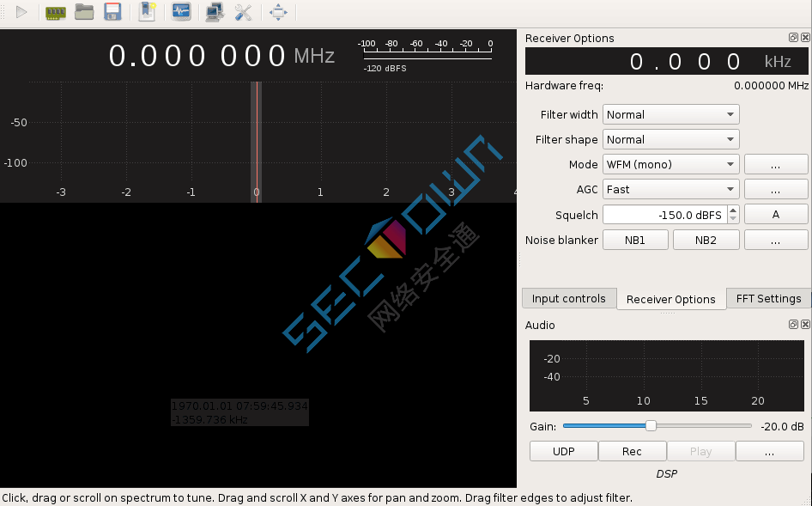The image size is (812, 506).
Task: Open remote control settings (wrench and screwdriver icon)
Action: click(243, 12)
